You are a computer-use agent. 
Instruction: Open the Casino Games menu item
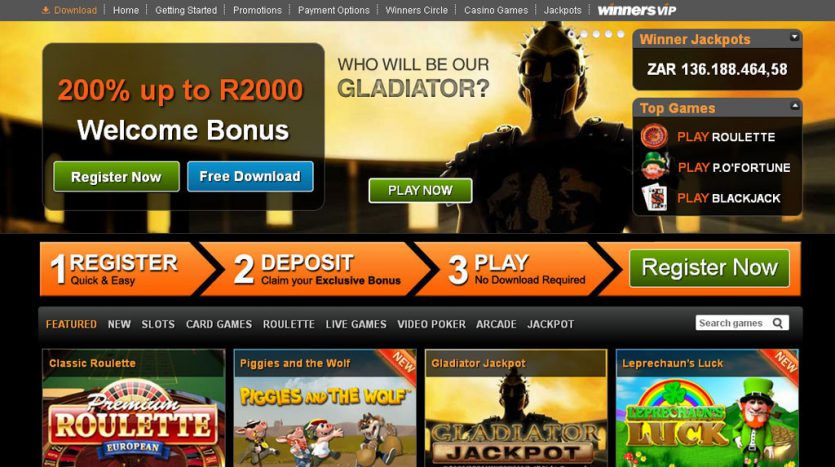tap(496, 10)
